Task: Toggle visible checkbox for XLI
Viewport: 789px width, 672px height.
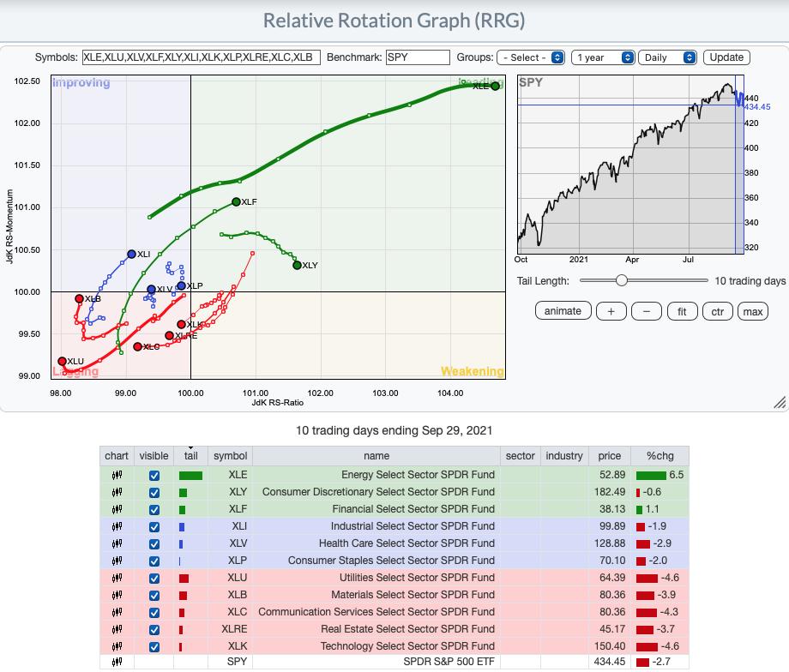Action: click(154, 526)
